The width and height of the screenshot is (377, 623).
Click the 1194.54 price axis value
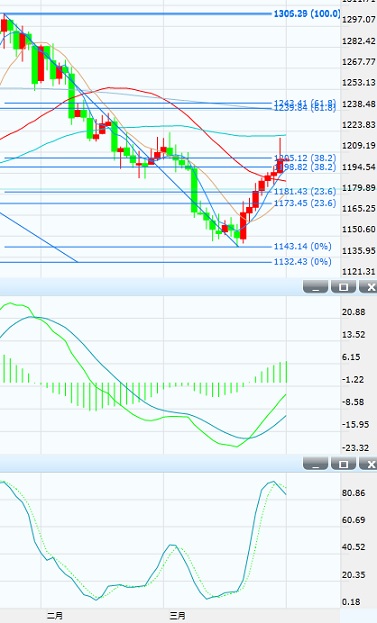[358, 167]
